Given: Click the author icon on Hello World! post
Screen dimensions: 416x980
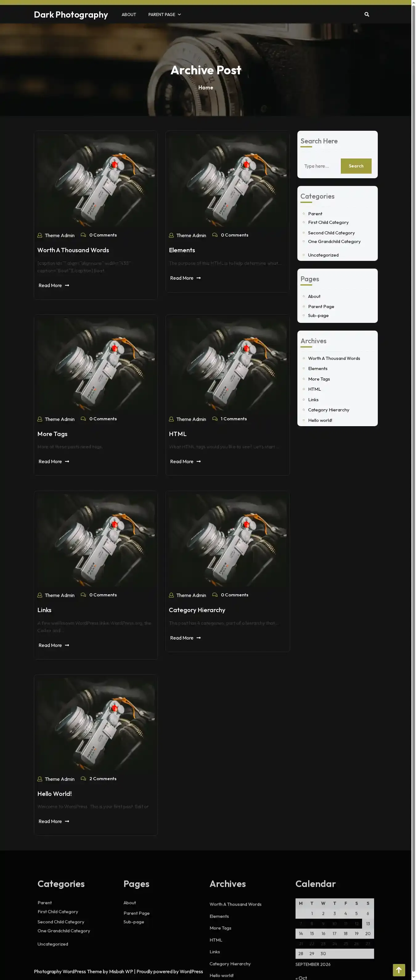Looking at the screenshot, I should click(39, 779).
